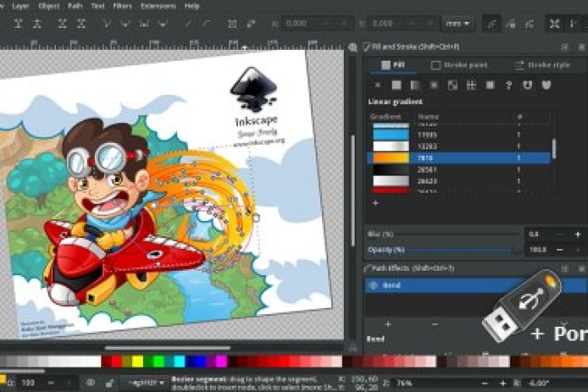The image size is (588, 392).
Task: Click the add path effect plus icon
Action: click(389, 323)
